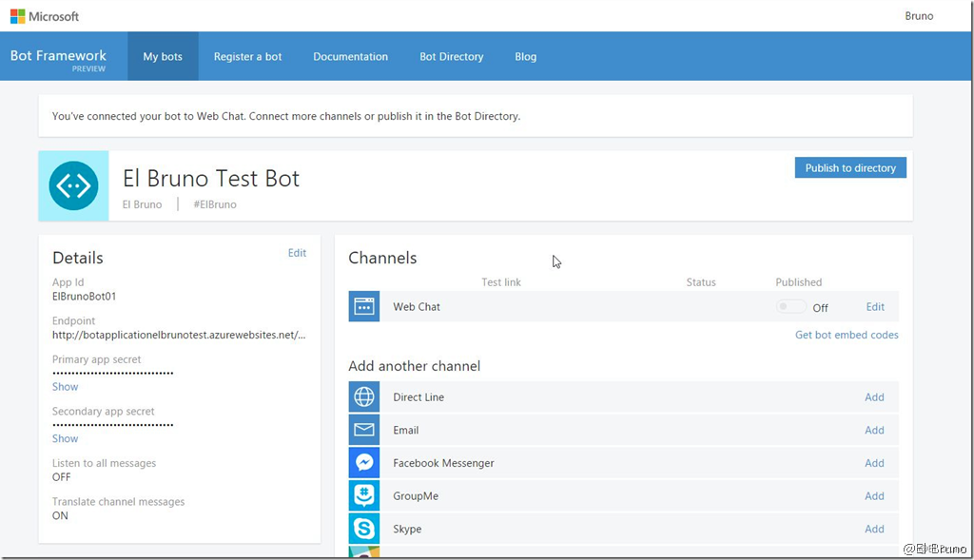The image size is (974, 560).
Task: Click the Skype channel icon
Action: point(364,529)
